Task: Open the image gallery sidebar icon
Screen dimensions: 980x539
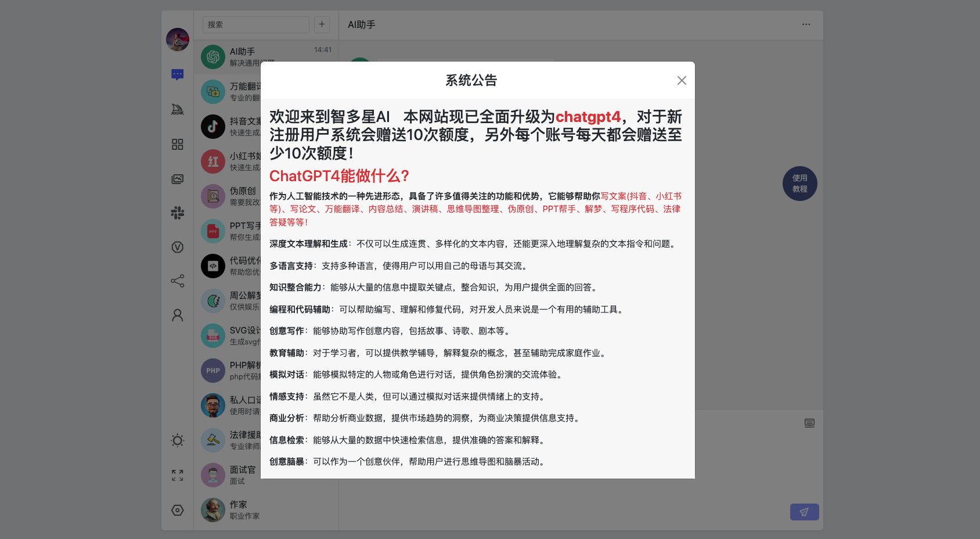Action: [178, 179]
